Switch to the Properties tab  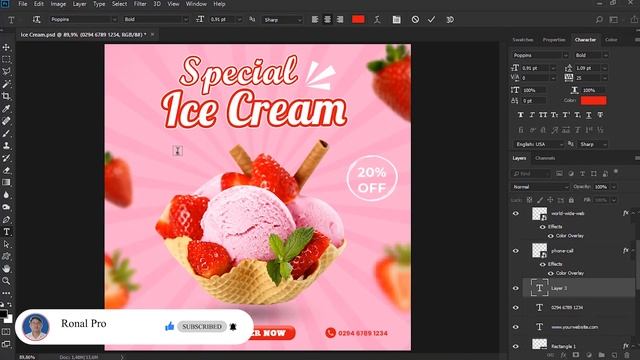pyautogui.click(x=554, y=40)
